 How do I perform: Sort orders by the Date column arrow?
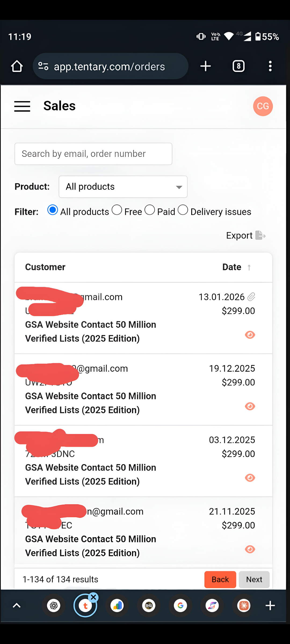(249, 268)
